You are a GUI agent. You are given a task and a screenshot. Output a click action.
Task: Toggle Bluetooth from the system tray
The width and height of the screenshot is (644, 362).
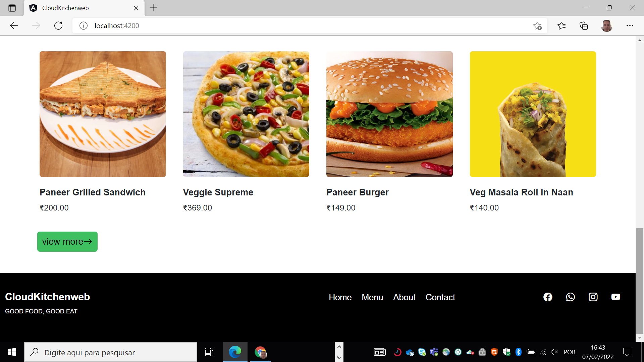(x=519, y=352)
